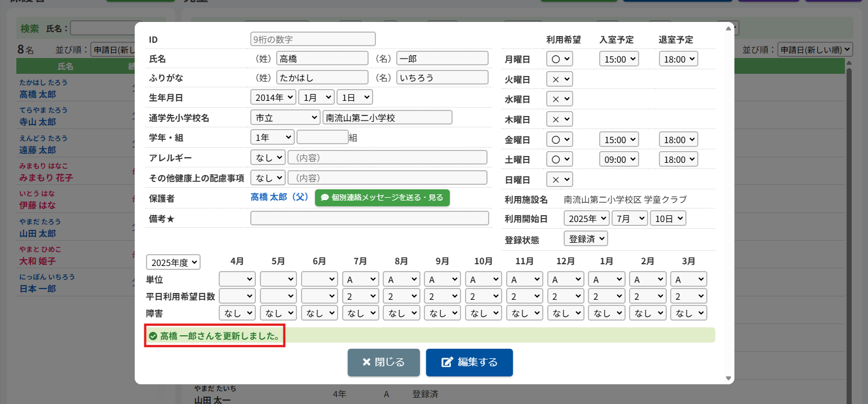The width and height of the screenshot is (868, 404).
Task: Click the modal scrollbar down arrow
Action: coord(728,378)
